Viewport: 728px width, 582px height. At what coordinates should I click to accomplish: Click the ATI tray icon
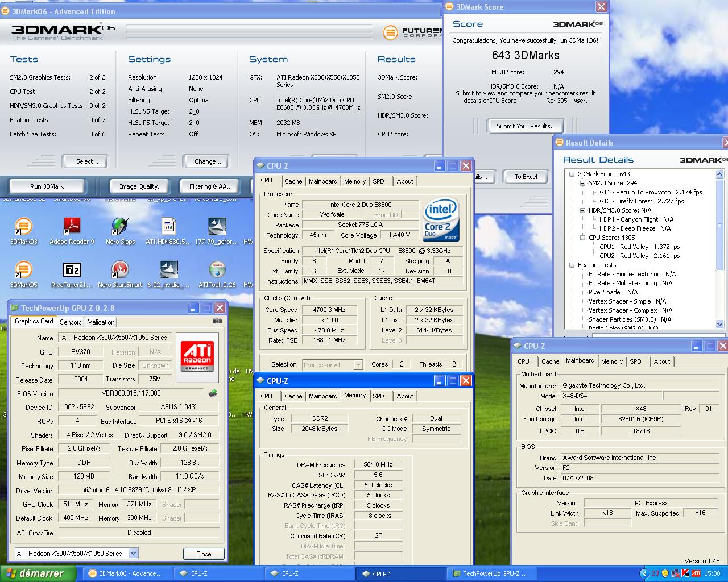coord(696,573)
